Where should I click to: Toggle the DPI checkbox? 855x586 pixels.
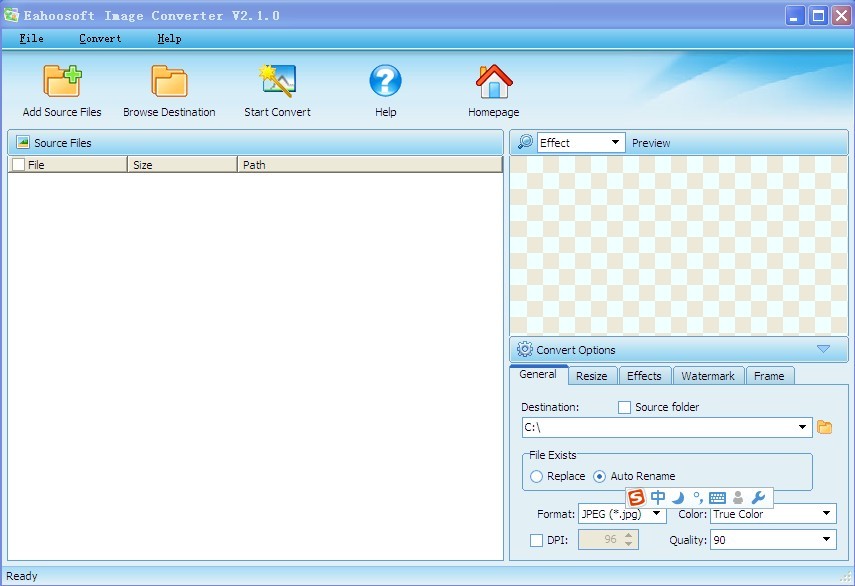click(536, 541)
